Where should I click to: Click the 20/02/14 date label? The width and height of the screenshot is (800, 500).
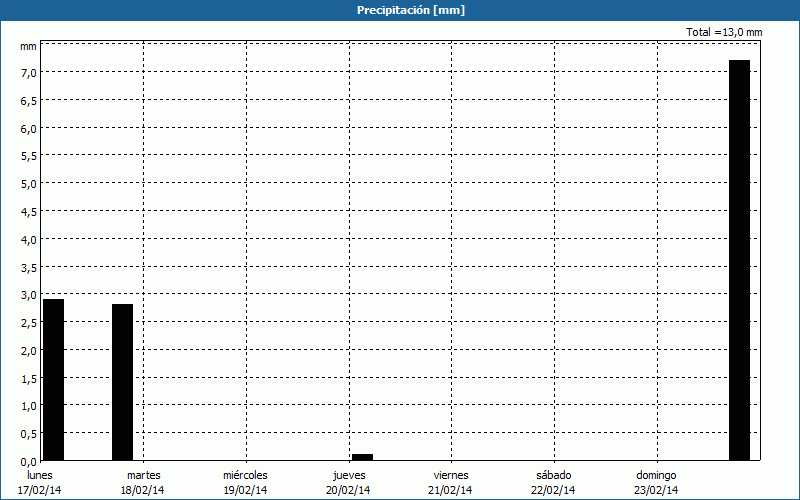[x=348, y=490]
